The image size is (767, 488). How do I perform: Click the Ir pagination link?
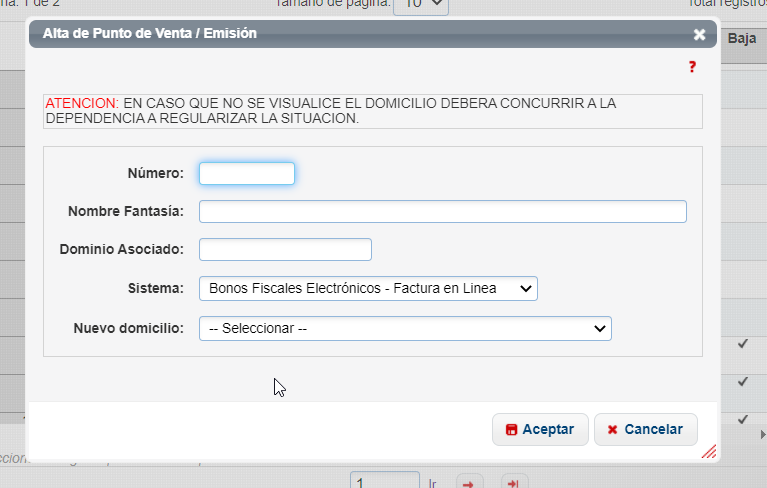tap(433, 483)
